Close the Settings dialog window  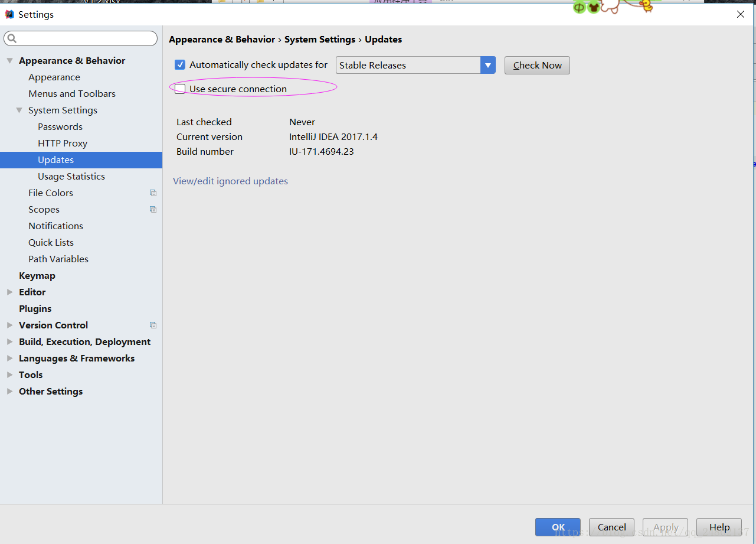(741, 14)
